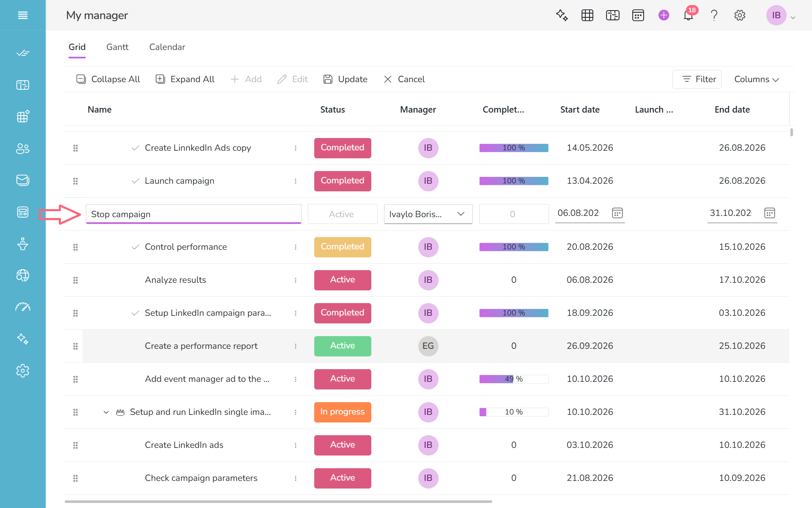This screenshot has height=508, width=812.
Task: Click the End date column header
Action: pyautogui.click(x=732, y=110)
